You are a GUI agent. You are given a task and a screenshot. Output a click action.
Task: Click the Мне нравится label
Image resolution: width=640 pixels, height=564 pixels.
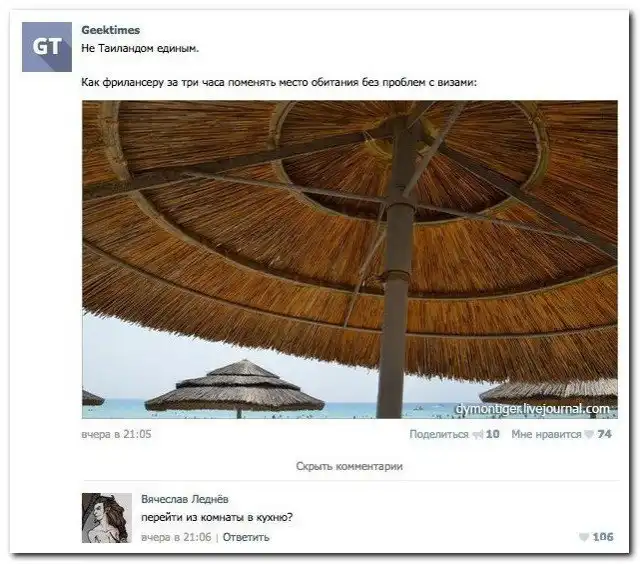point(546,434)
